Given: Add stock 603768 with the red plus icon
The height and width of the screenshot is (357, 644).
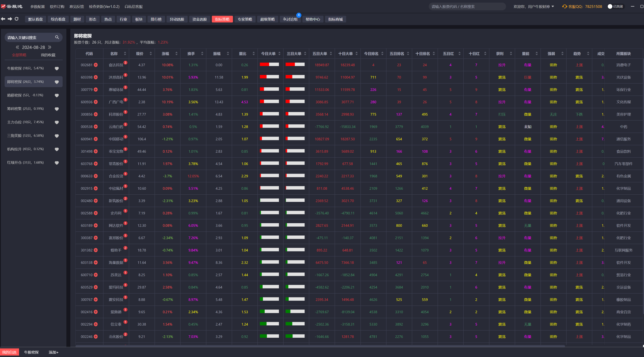Looking at the screenshot, I should point(96,164).
